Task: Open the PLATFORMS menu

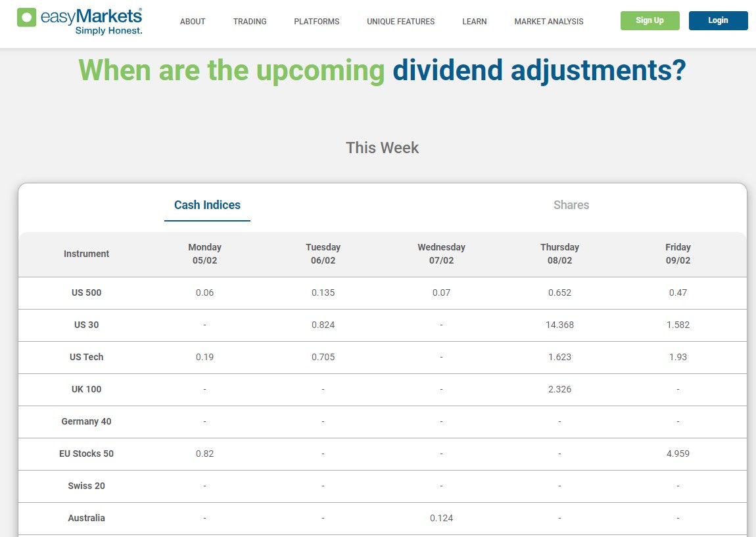Action: (317, 22)
